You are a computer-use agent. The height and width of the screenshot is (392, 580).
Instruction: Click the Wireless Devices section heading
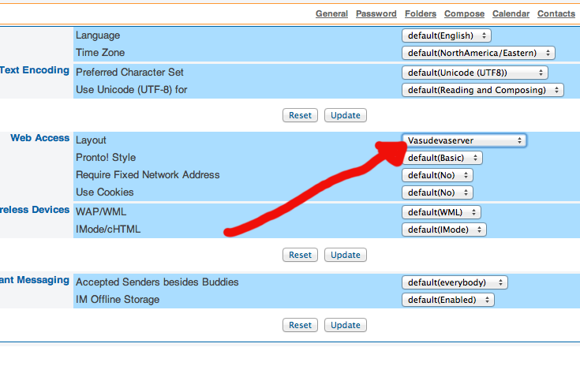pos(35,210)
